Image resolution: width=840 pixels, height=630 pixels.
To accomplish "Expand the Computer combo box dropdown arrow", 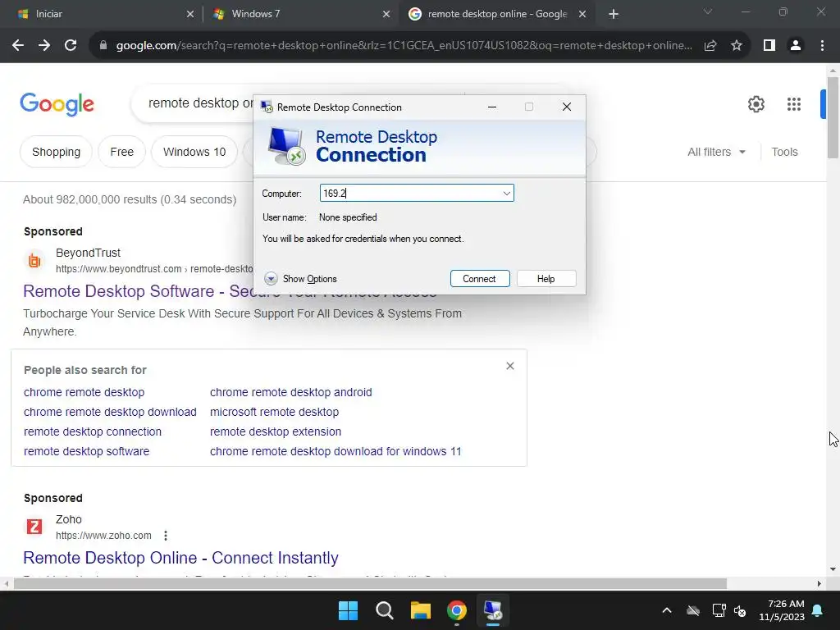I will [506, 194].
